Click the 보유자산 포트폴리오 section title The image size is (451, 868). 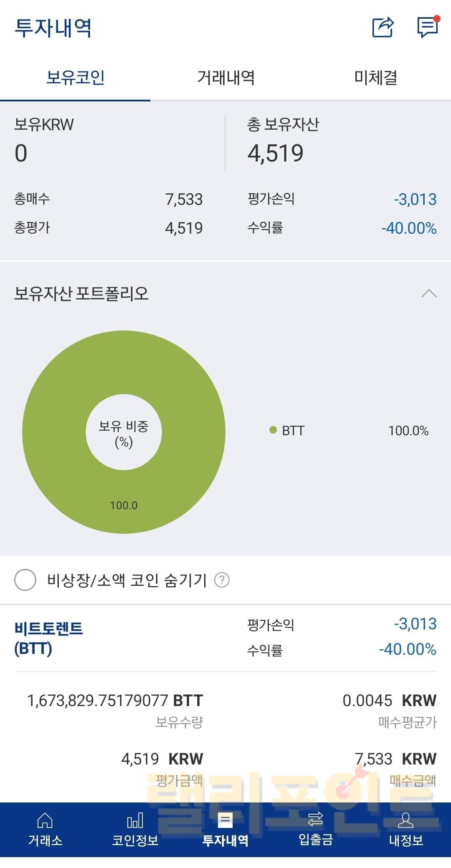coord(81,294)
